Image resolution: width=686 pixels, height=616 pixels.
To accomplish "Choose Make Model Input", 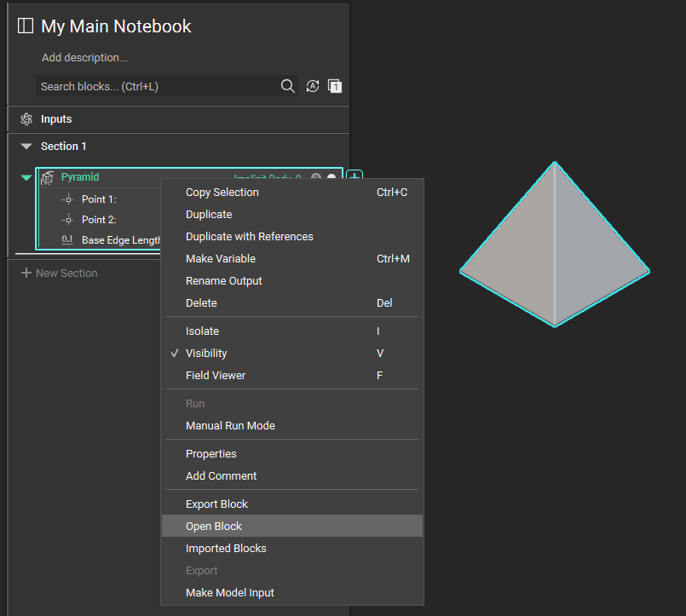I will (291, 592).
